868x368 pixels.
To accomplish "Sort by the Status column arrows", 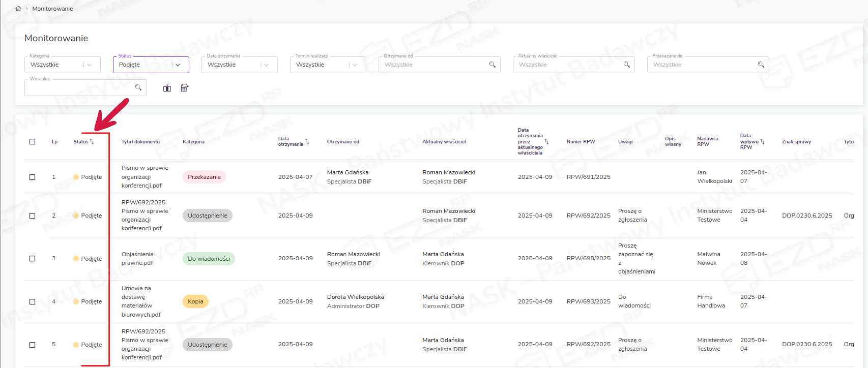I will [x=92, y=141].
